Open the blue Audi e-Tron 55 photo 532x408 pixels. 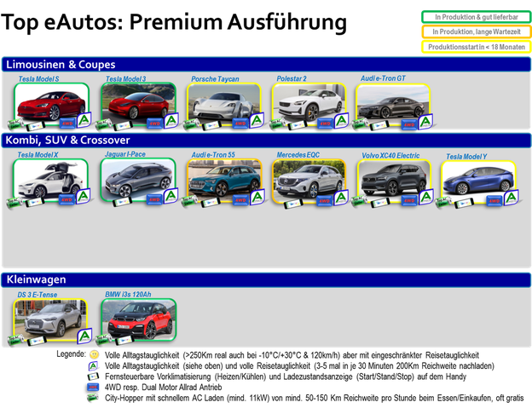(224, 181)
